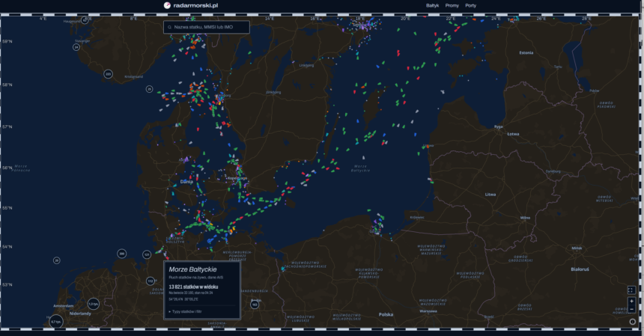Click the '1,2 tys.' ship cluster
This screenshot has width=644, height=336.
94,304
